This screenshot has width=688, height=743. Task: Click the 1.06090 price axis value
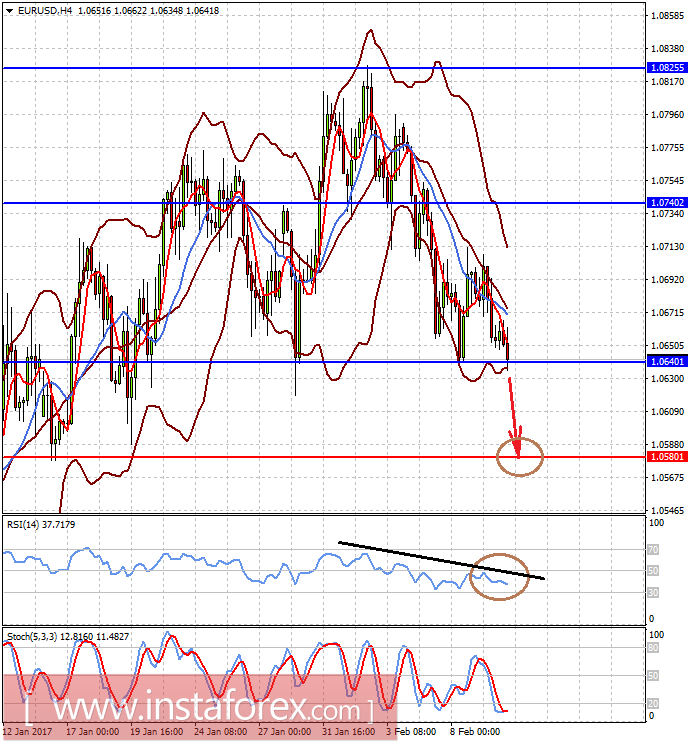[x=668, y=412]
